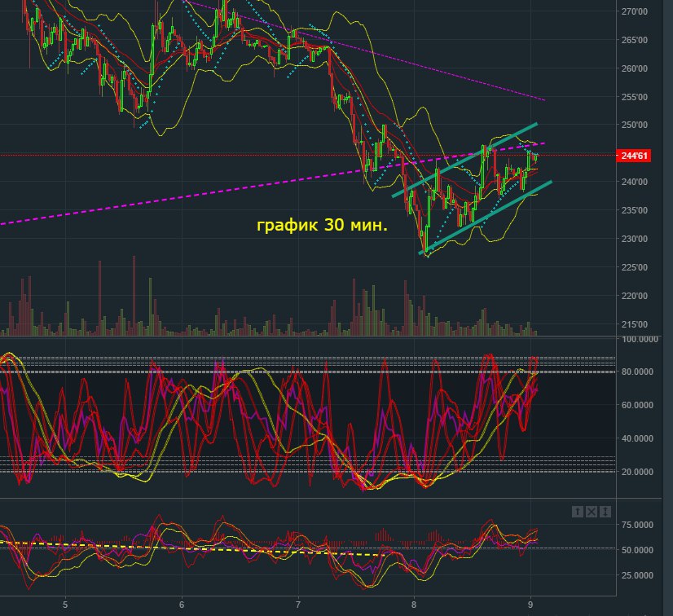Click the 20.0000 level on oscillator scale
This screenshot has width=673, height=616.
pos(637,471)
